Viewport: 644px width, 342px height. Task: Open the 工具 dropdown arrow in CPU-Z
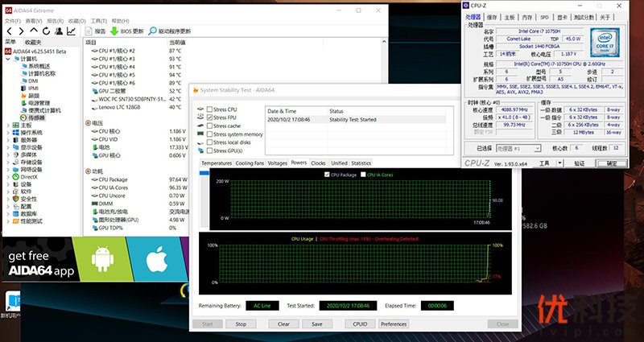pos(559,163)
